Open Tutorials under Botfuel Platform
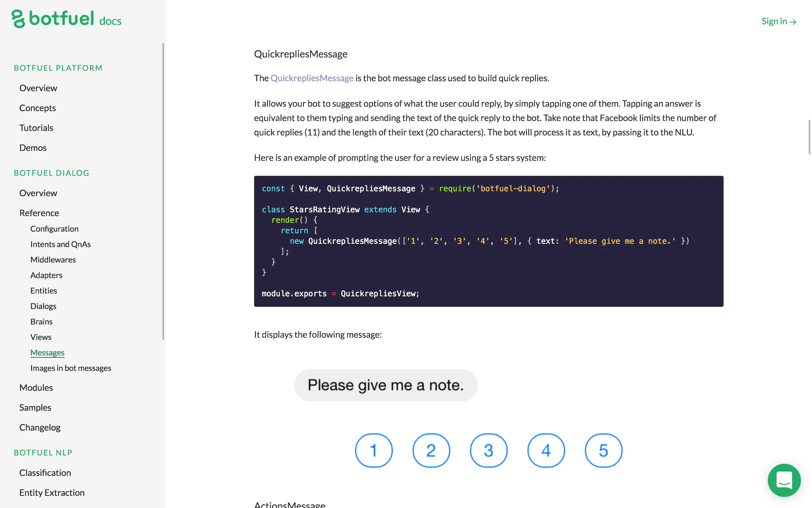 pos(36,128)
